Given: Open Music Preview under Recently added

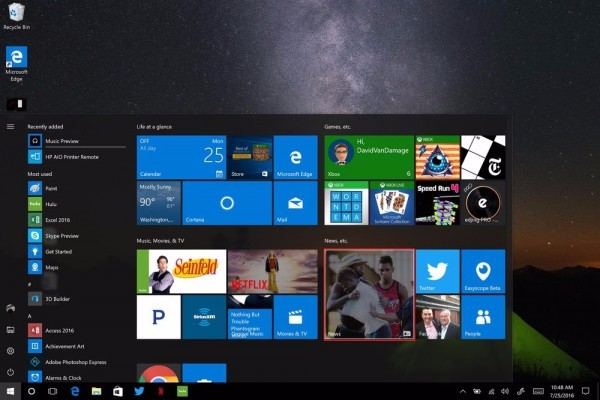Looking at the screenshot, I should [60, 141].
